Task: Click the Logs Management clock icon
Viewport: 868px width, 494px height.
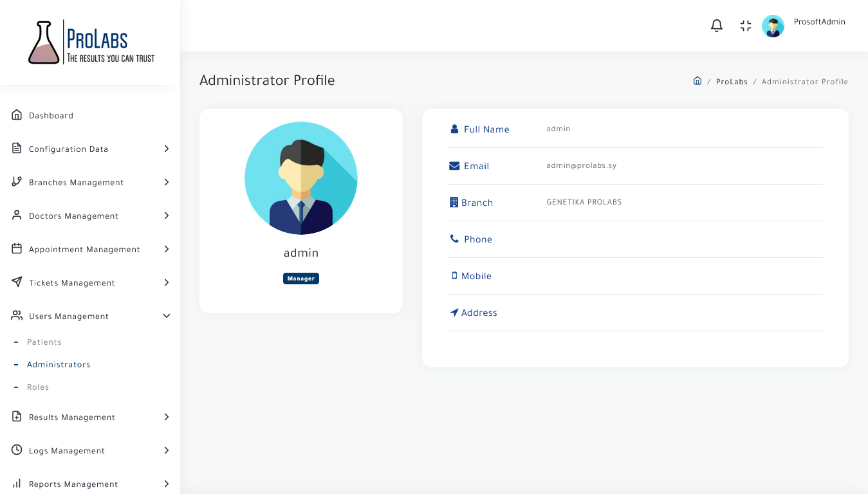Action: point(17,450)
